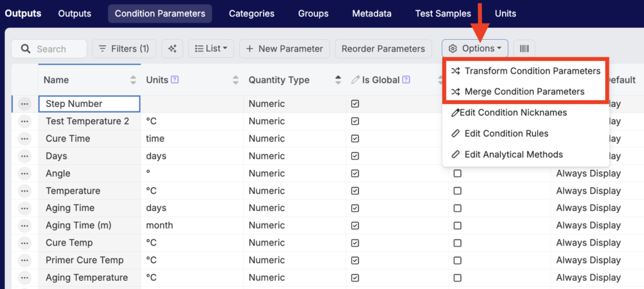Open row menu for Angle parameter
The width and height of the screenshot is (644, 289).
25,174
